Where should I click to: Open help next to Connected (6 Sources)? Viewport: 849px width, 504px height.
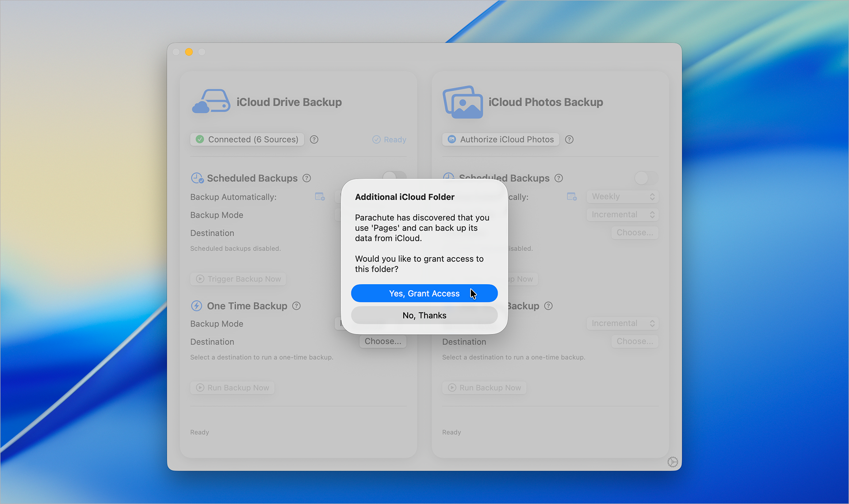click(314, 139)
